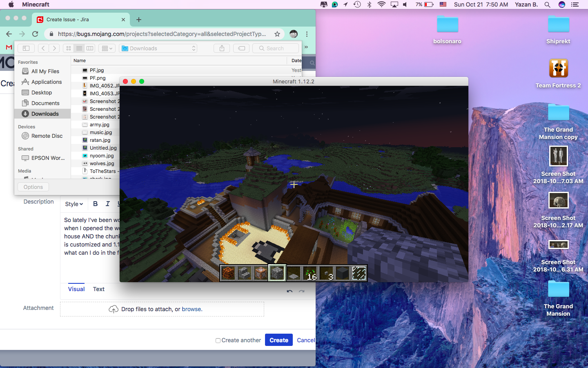
Task: Go back in the Chrome browser
Action: [9, 34]
